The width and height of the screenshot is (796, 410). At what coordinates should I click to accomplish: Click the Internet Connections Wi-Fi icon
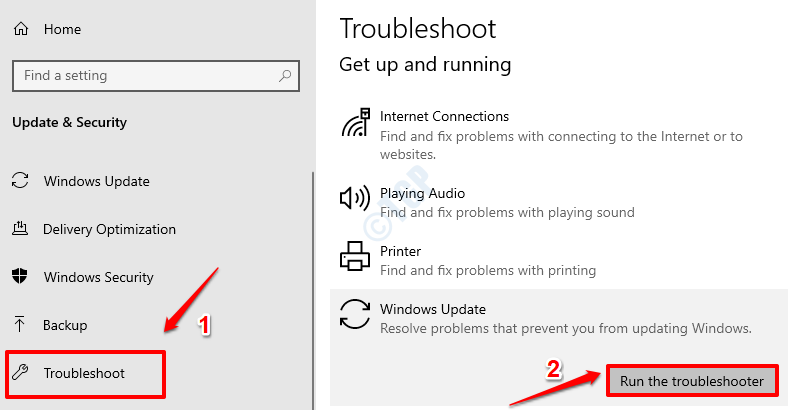point(355,122)
